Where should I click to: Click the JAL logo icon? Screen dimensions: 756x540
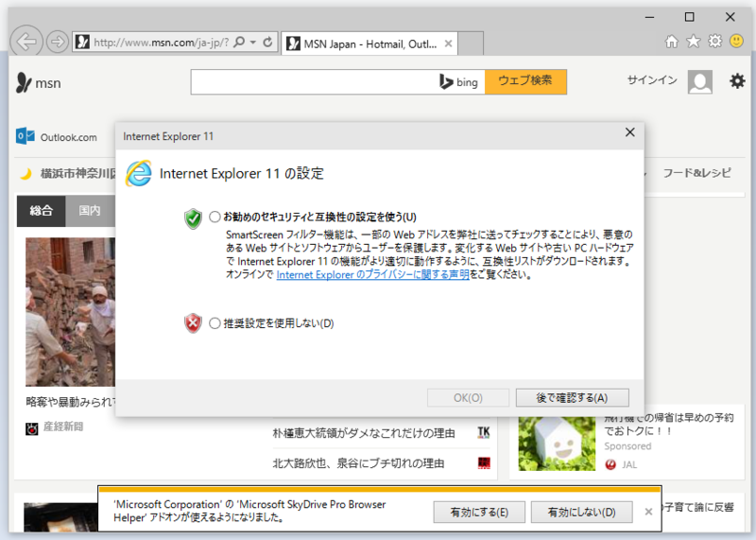click(x=610, y=464)
